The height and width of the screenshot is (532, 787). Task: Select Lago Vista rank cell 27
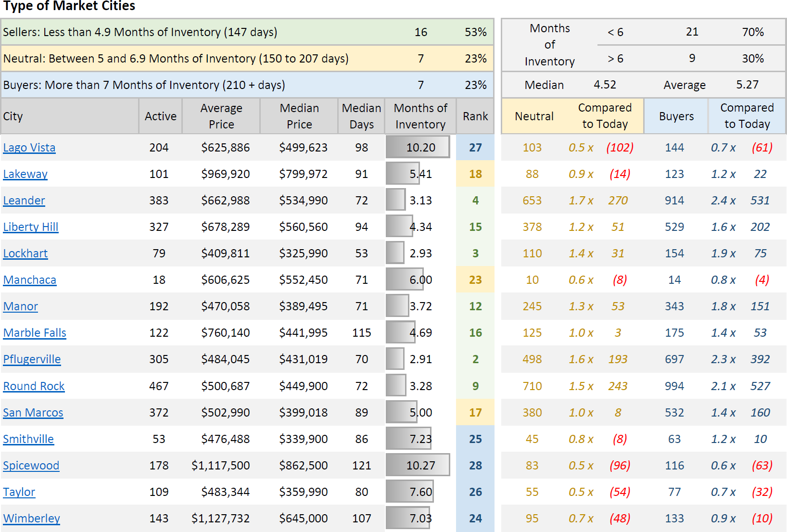coord(475,148)
